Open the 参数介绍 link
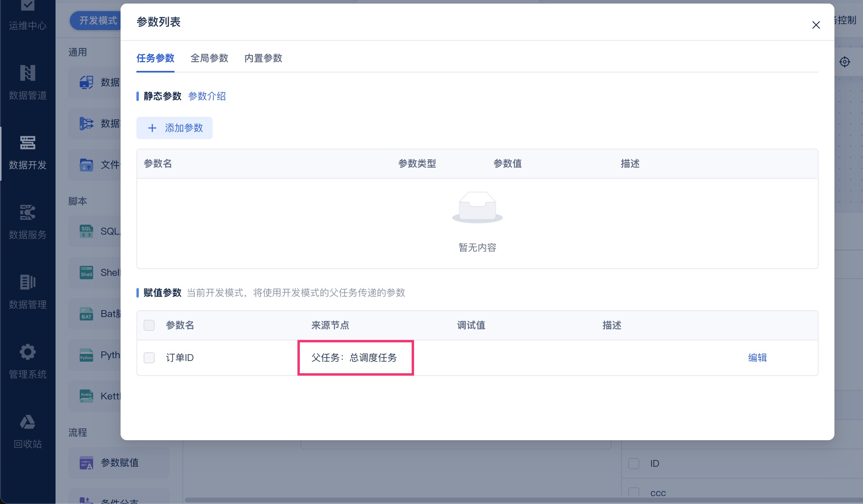 [x=207, y=96]
